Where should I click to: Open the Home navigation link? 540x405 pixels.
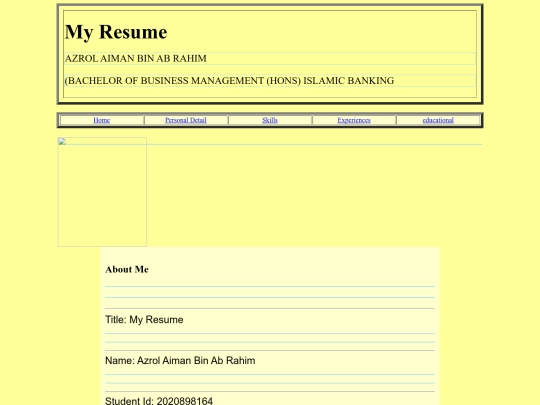point(102,120)
